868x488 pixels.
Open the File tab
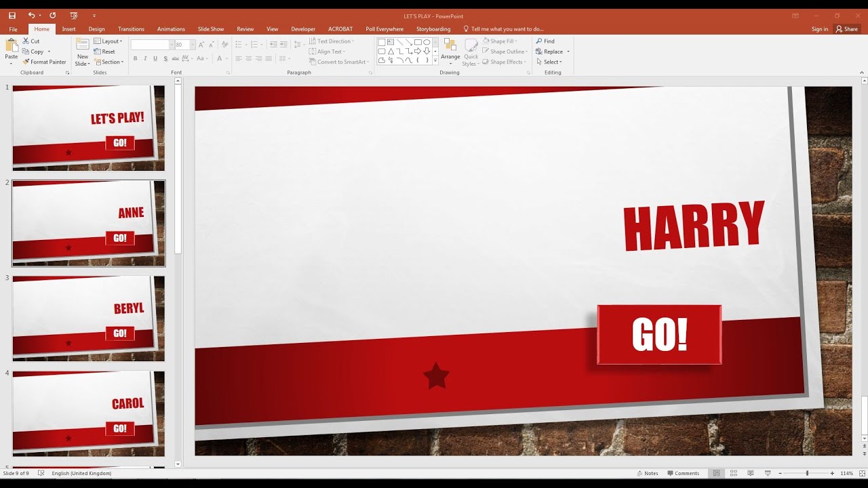(13, 29)
